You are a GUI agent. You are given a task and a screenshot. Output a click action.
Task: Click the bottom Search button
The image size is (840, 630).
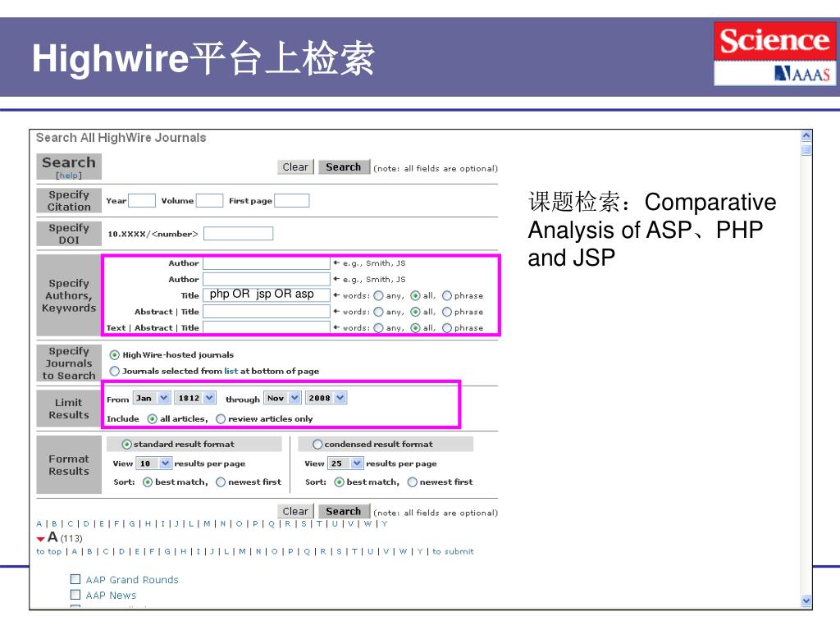tap(344, 512)
